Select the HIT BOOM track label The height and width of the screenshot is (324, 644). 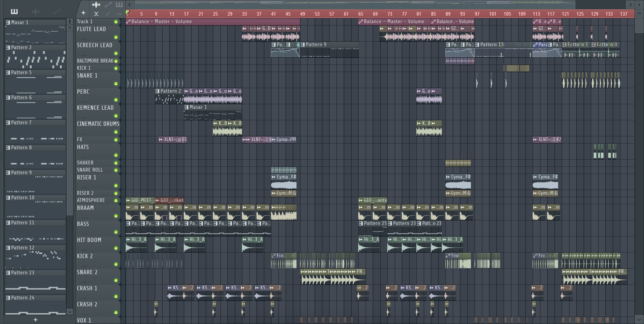[x=89, y=240]
